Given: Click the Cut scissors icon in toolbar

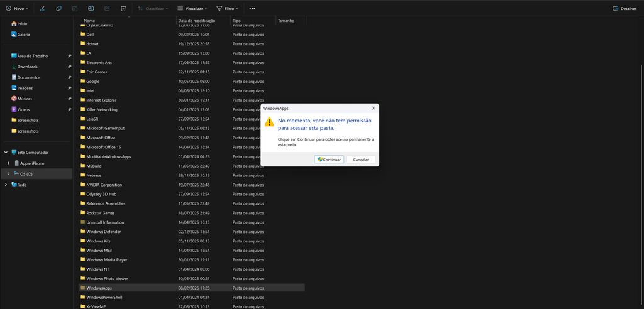Looking at the screenshot, I should coord(43,8).
